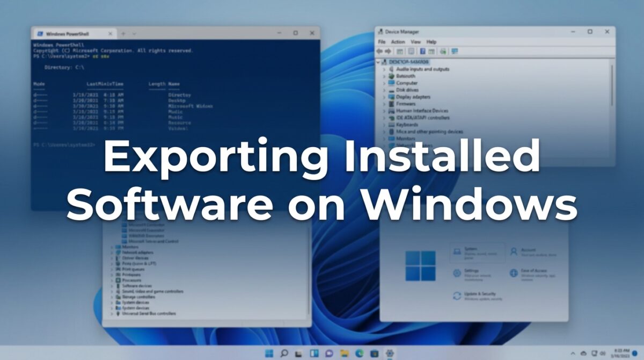644x360 pixels.
Task: Open Windows Start button on taskbar
Action: pyautogui.click(x=269, y=353)
